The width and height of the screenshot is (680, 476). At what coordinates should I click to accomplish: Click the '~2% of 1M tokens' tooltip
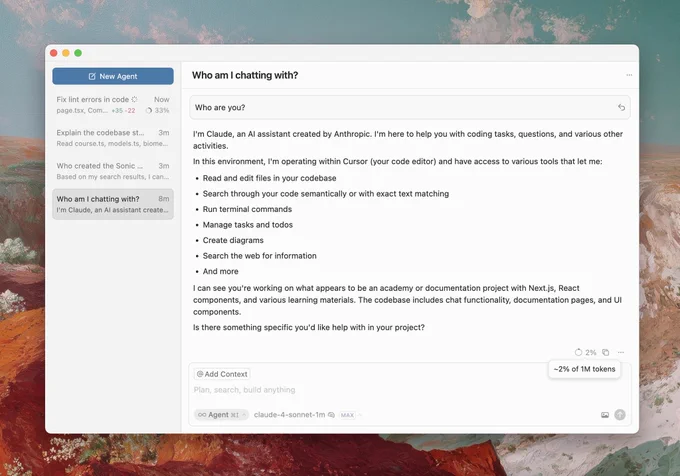click(584, 369)
